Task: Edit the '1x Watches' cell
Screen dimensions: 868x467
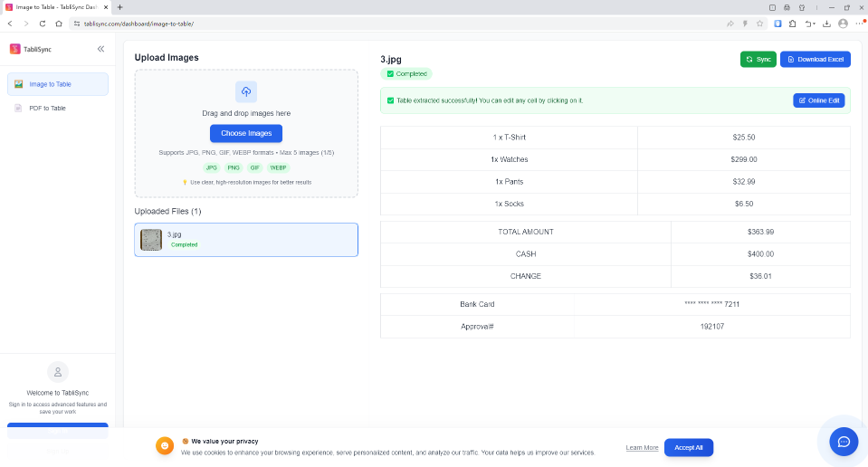Action: coord(509,159)
